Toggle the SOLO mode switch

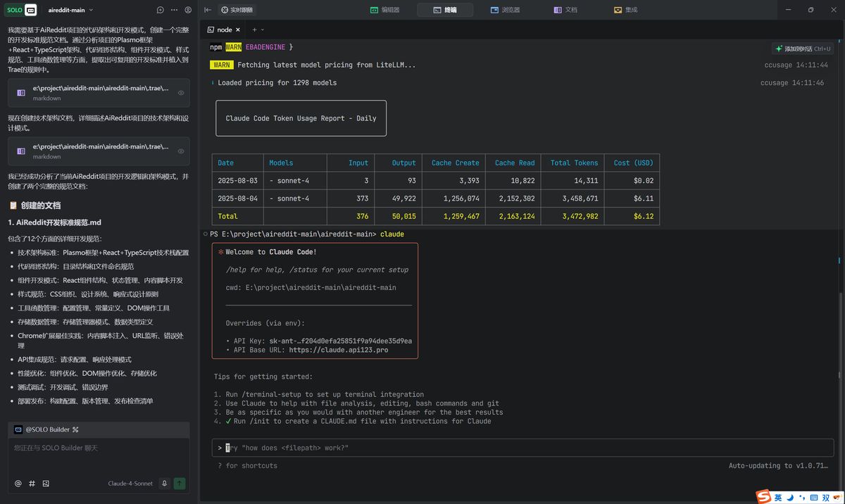(x=22, y=11)
